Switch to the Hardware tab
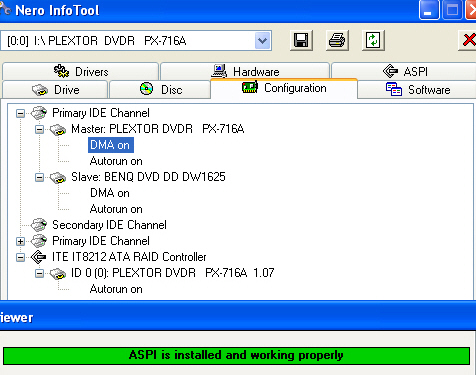This screenshot has width=476, height=375. [x=245, y=71]
